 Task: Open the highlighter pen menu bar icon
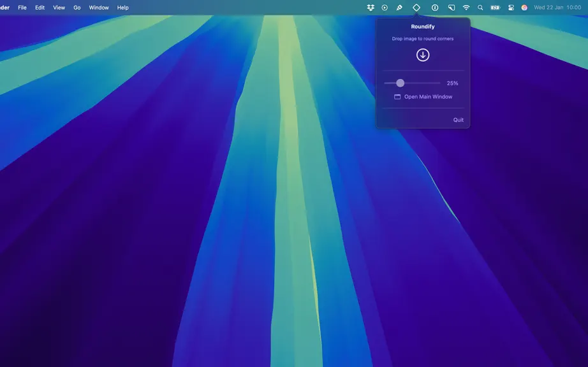pyautogui.click(x=399, y=8)
